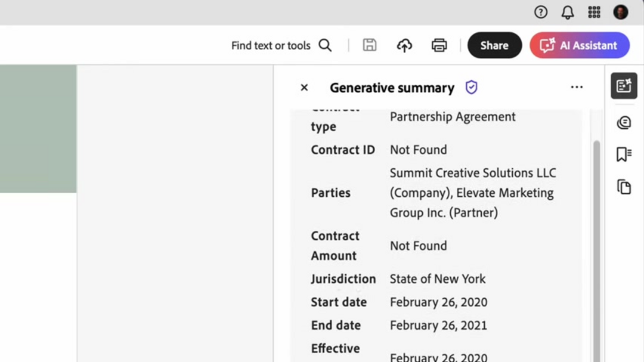This screenshot has height=362, width=644.
Task: Print the document using the printer icon
Action: click(x=439, y=45)
